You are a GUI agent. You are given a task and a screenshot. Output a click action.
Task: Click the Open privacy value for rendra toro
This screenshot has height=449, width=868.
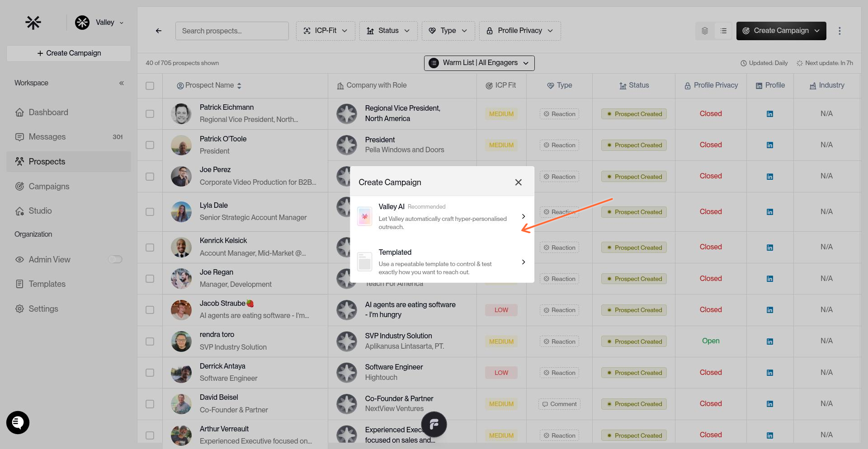point(711,341)
